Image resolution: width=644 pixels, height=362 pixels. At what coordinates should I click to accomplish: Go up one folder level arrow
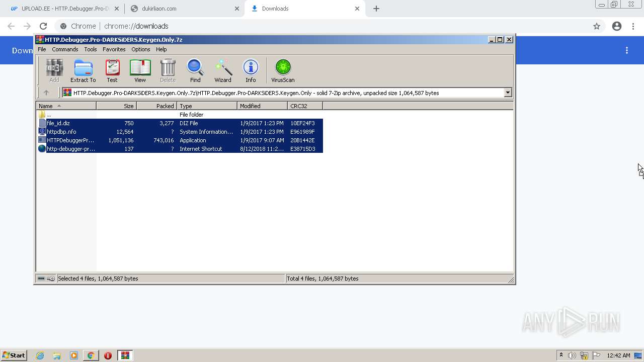pos(46,93)
